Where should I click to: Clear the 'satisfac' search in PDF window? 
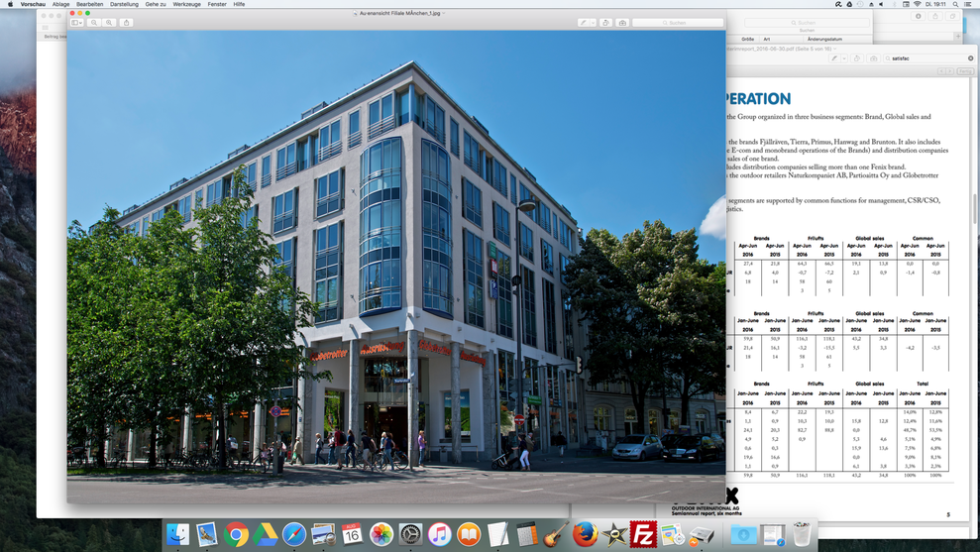(x=971, y=58)
